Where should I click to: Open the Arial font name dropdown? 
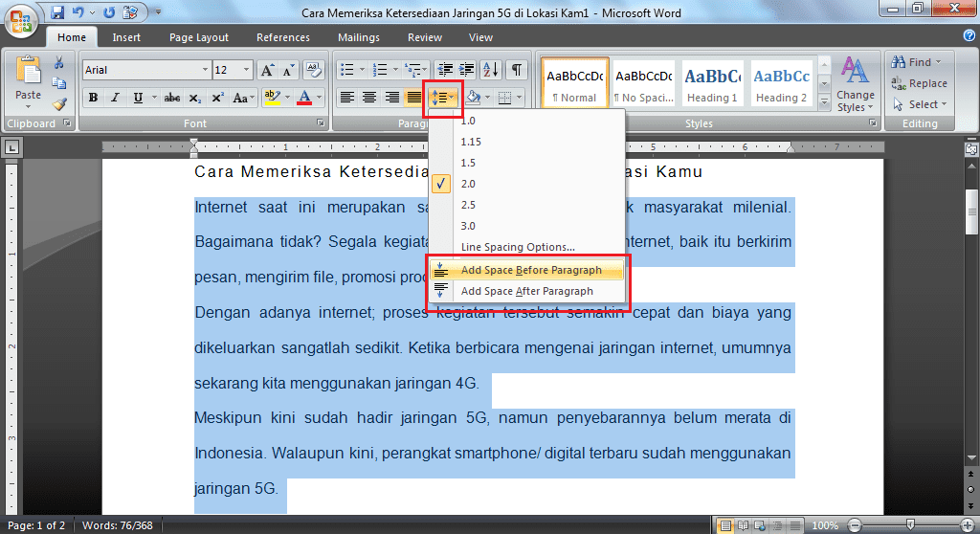pyautogui.click(x=145, y=70)
